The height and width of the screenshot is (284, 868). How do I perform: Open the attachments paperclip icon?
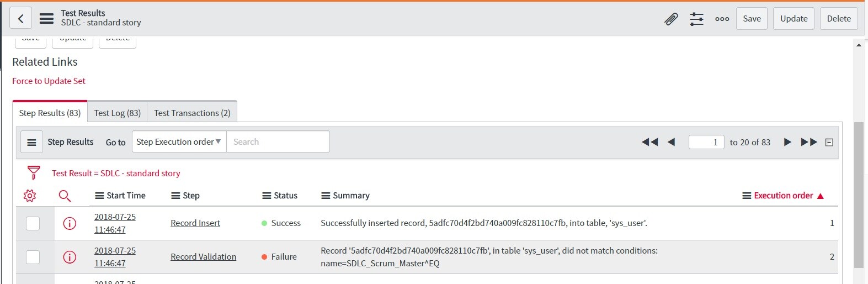(671, 19)
